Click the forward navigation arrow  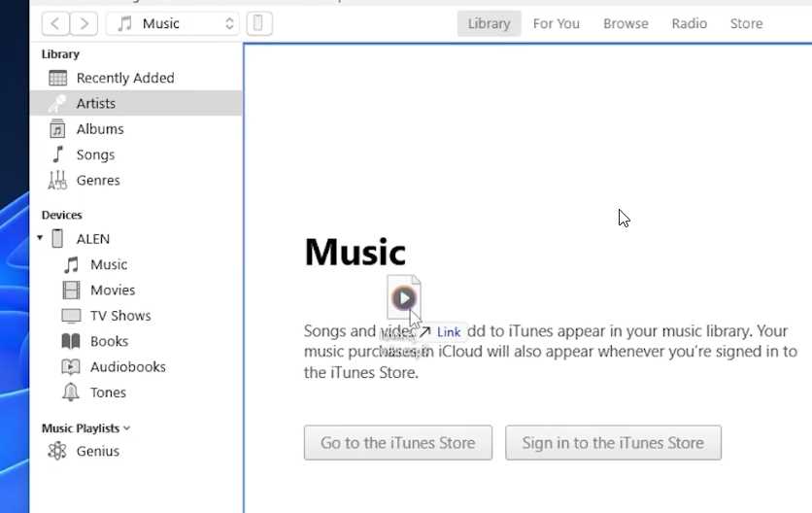[85, 23]
